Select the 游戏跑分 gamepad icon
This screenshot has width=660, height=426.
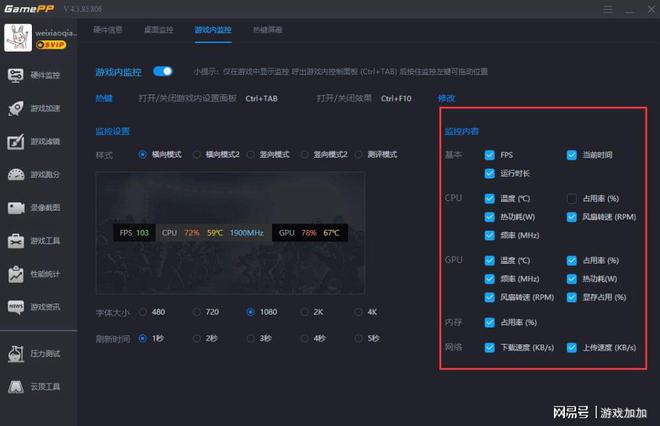pyautogui.click(x=16, y=174)
